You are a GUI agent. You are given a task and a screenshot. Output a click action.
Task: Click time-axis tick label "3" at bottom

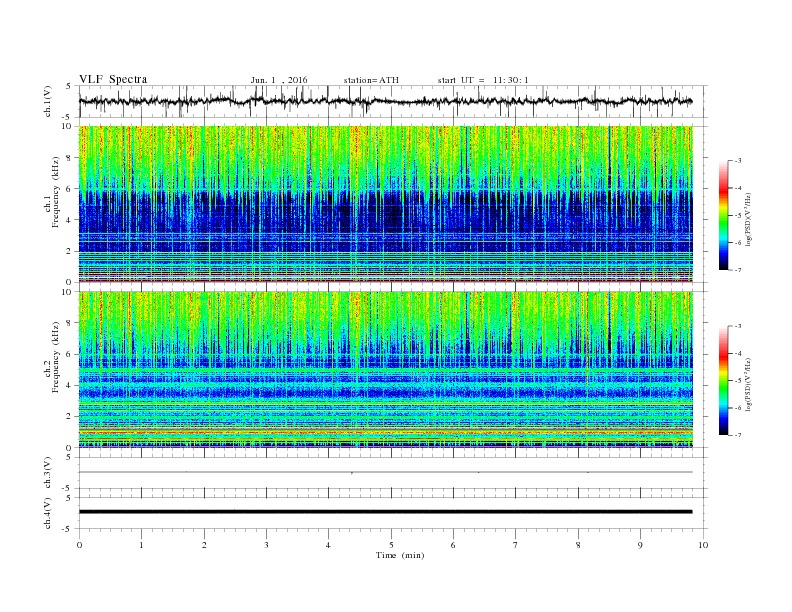pos(266,545)
